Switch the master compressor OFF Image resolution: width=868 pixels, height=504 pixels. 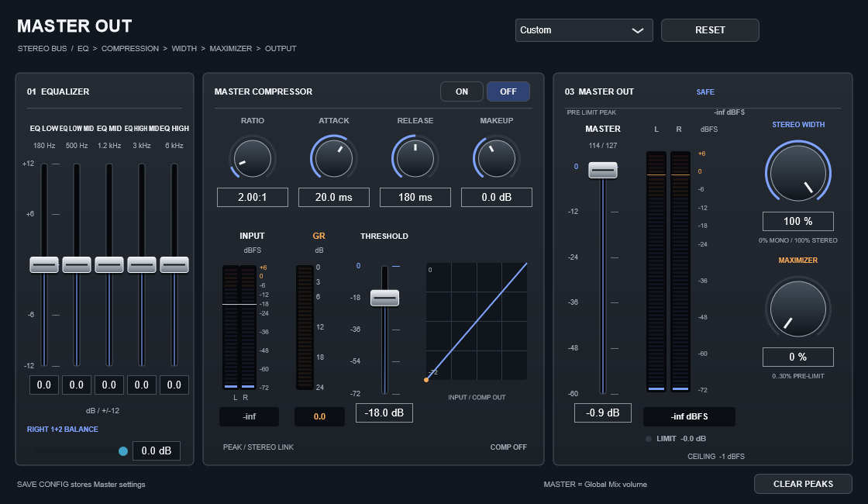point(508,91)
